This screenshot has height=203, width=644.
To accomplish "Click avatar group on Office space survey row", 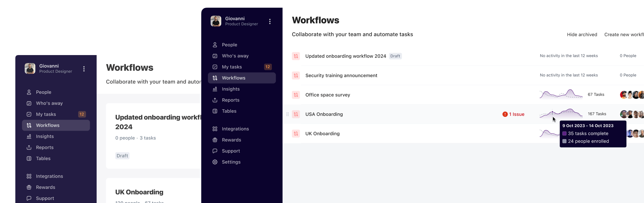I will click(x=632, y=95).
